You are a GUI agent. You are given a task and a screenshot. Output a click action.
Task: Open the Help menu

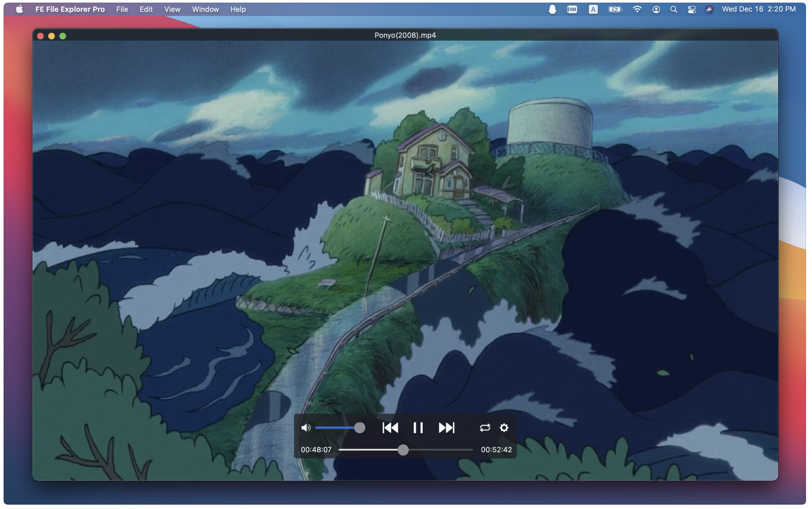238,9
